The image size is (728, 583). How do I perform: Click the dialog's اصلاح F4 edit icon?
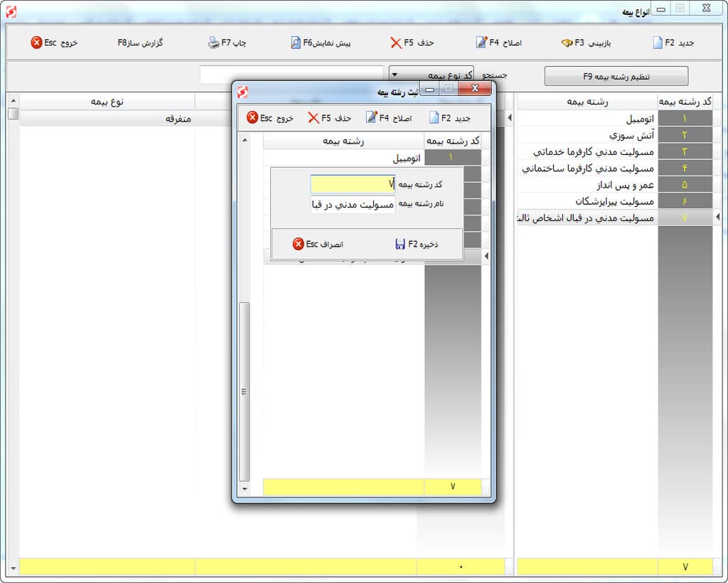click(x=371, y=117)
